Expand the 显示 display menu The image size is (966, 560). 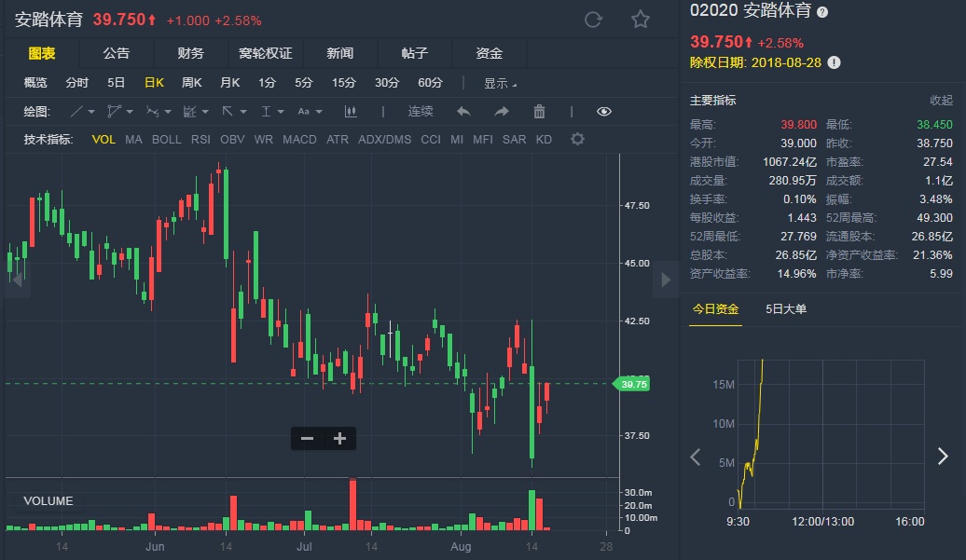pos(500,83)
